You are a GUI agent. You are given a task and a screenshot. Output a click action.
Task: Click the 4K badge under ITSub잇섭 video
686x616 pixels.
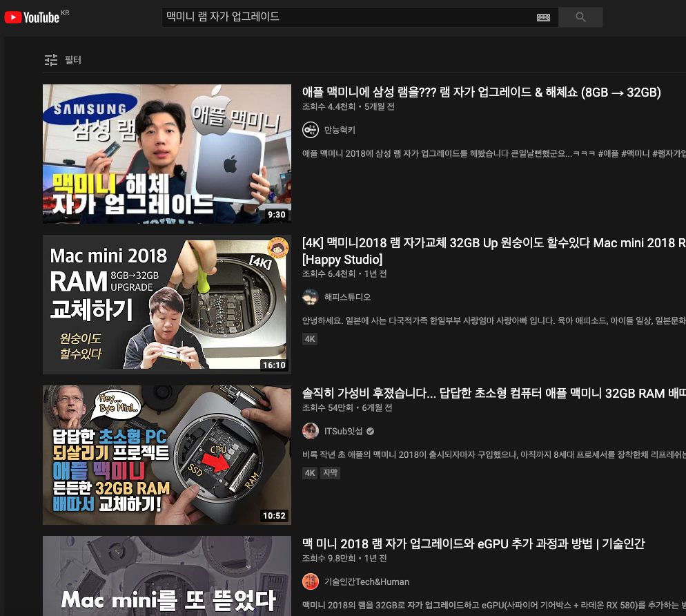pyautogui.click(x=310, y=473)
